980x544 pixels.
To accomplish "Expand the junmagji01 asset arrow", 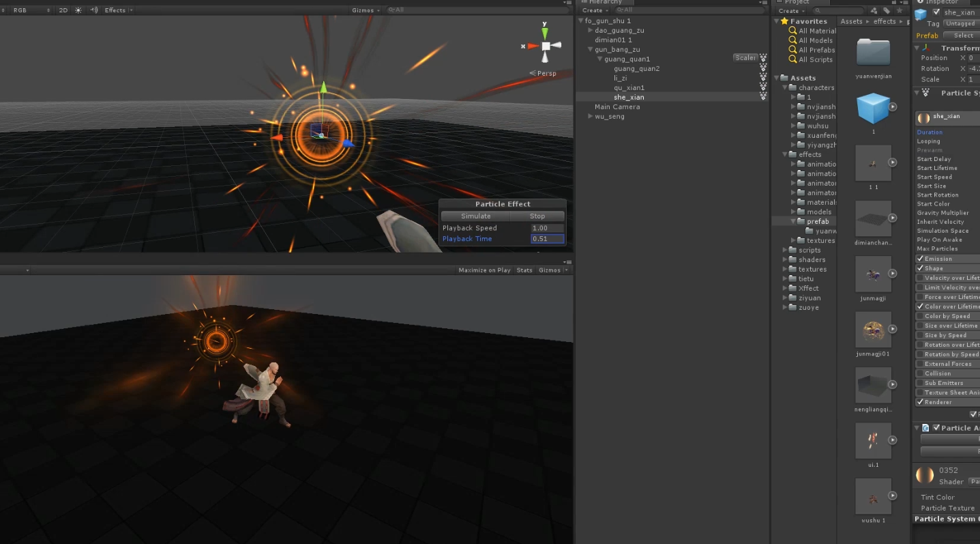I will [893, 328].
